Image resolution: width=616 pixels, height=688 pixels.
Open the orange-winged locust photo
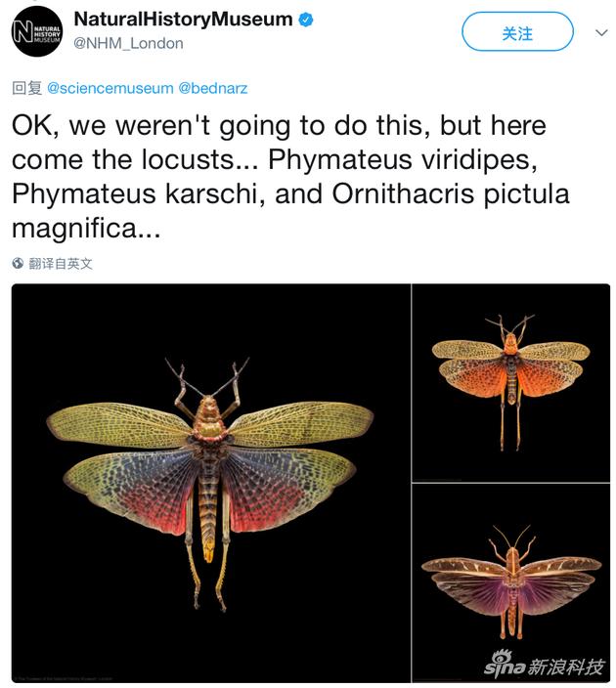coord(511,383)
